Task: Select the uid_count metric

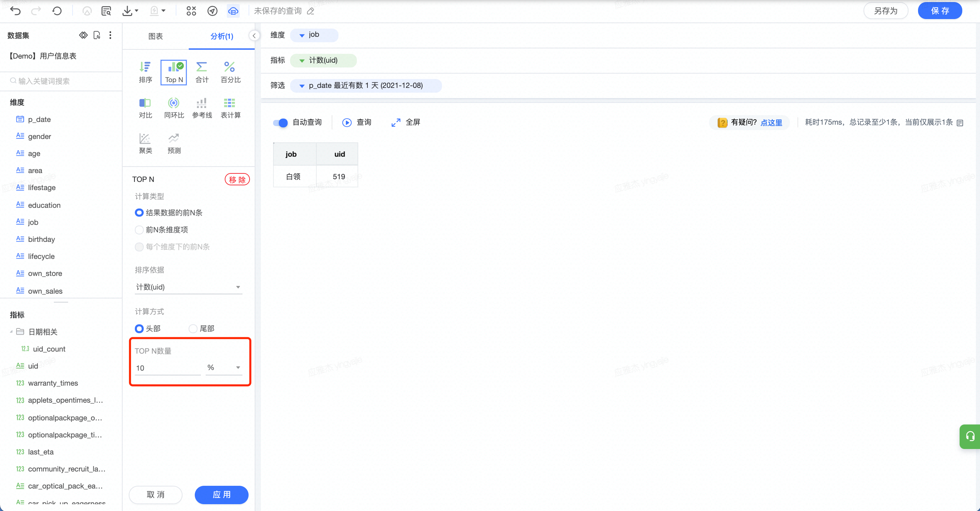Action: tap(49, 349)
